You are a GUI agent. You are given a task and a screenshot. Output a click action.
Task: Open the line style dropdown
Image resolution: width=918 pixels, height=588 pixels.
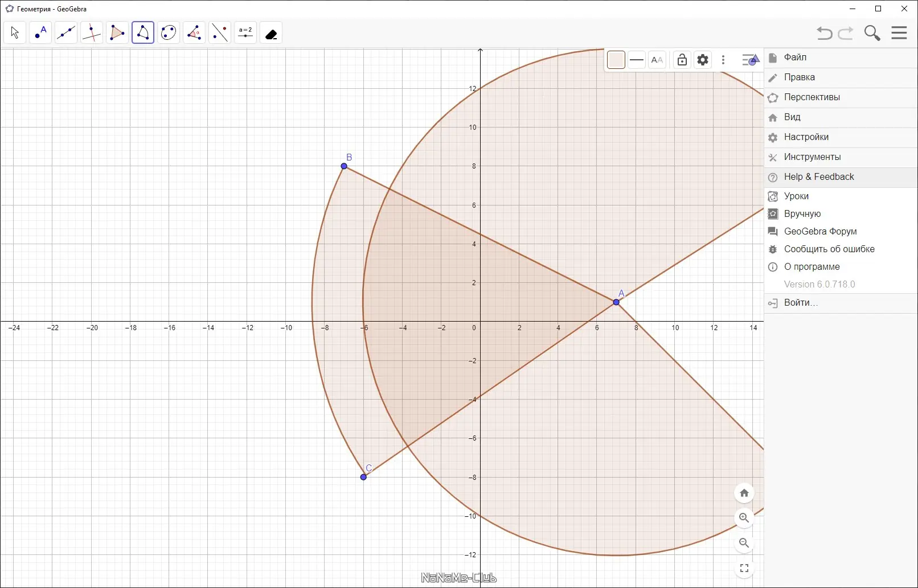pyautogui.click(x=637, y=60)
